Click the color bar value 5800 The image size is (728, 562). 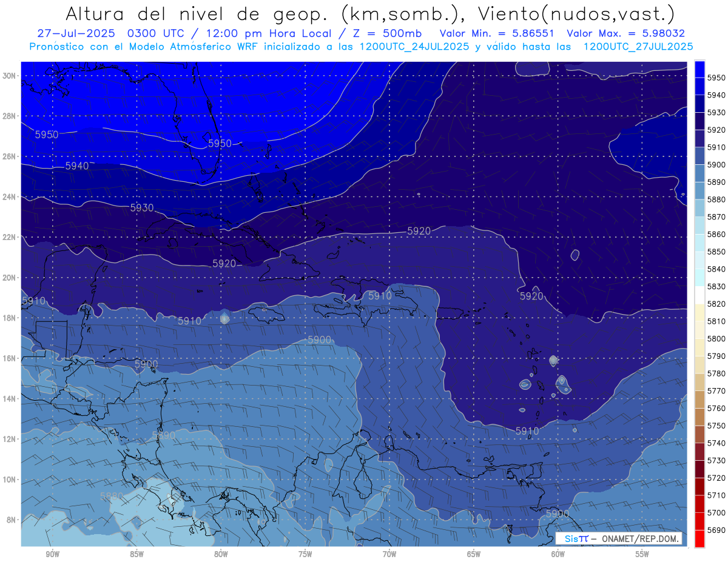[x=716, y=338]
